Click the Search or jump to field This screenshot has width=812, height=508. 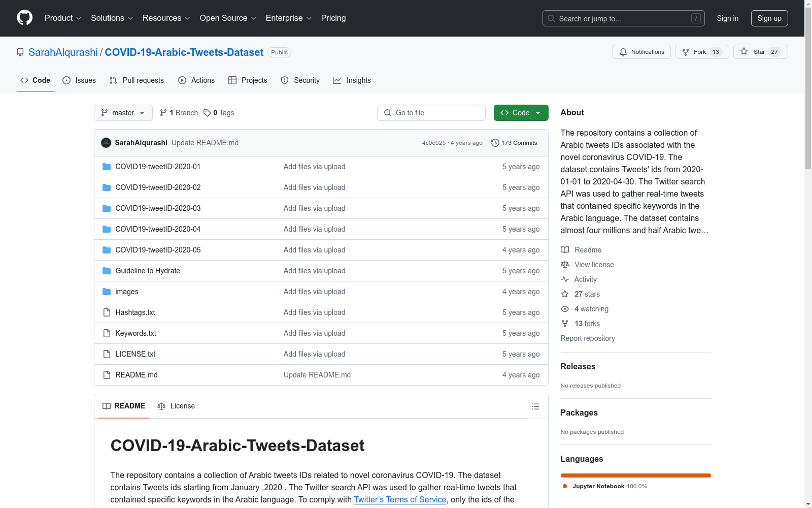point(624,18)
